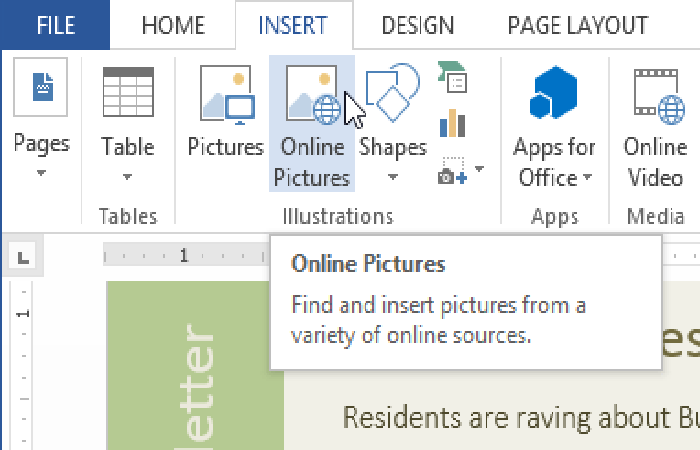Click the Table grid icon

tap(128, 92)
